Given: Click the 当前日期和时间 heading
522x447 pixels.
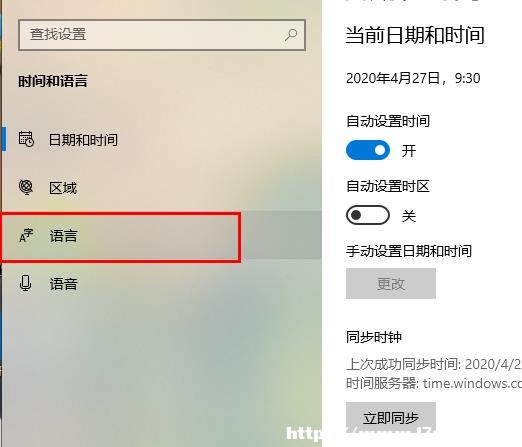Looking at the screenshot, I should coord(415,35).
